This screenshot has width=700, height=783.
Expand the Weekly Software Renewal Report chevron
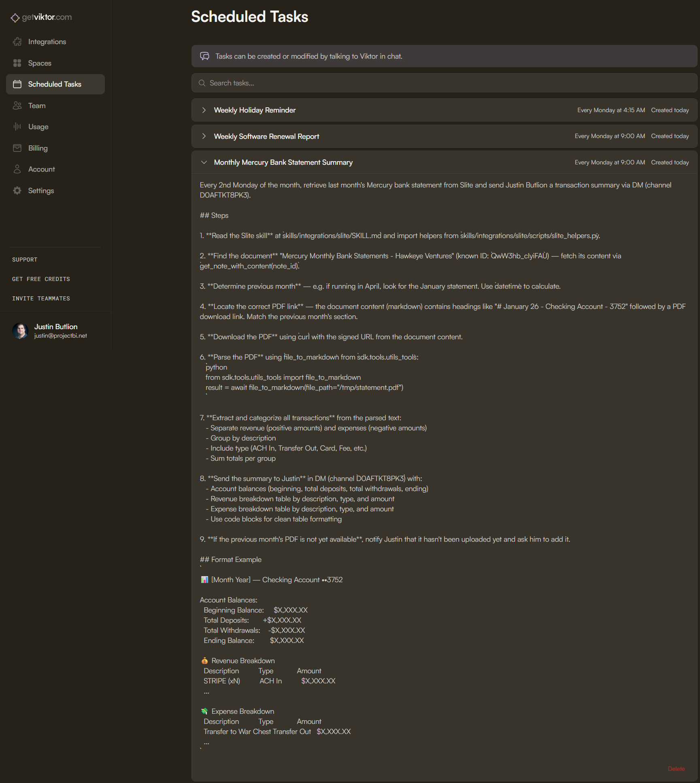(x=204, y=136)
